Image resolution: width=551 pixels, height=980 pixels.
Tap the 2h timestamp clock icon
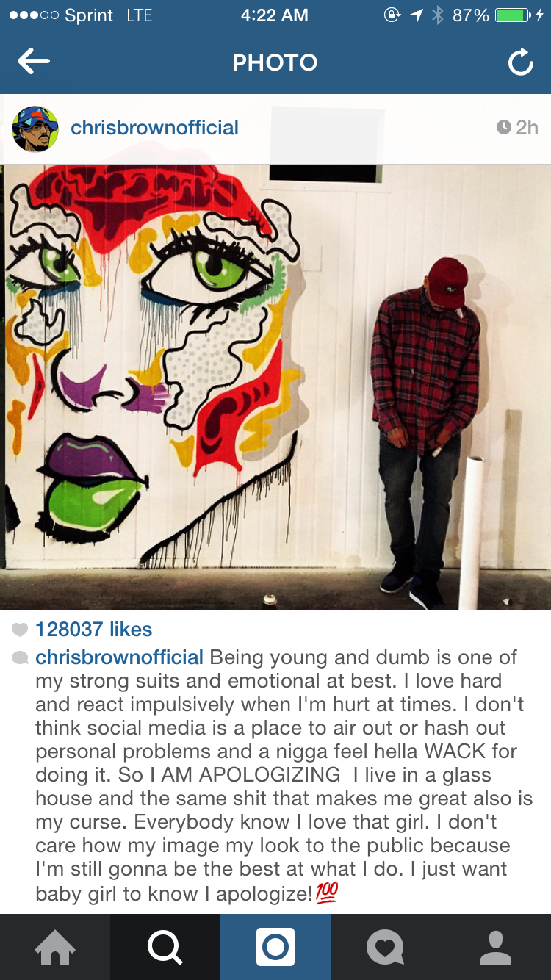coord(504,127)
